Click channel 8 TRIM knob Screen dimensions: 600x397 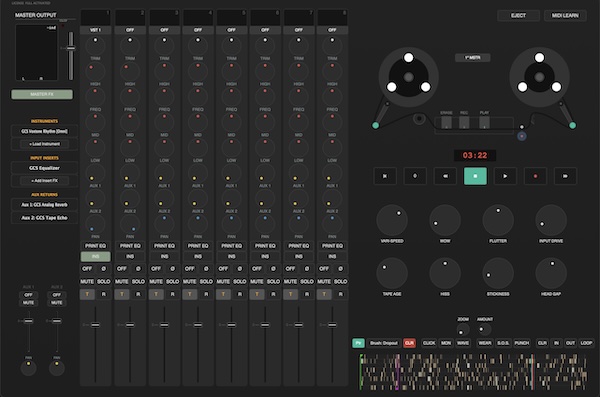[x=332, y=46]
